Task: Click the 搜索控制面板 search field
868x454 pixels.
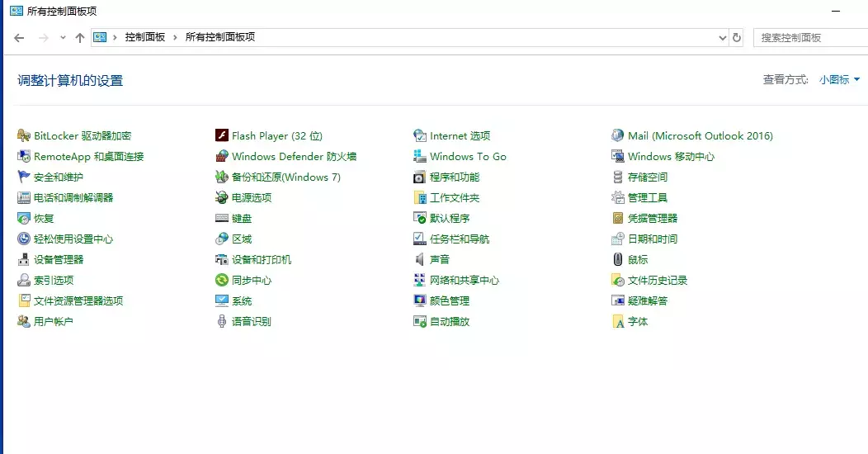Action: (810, 38)
